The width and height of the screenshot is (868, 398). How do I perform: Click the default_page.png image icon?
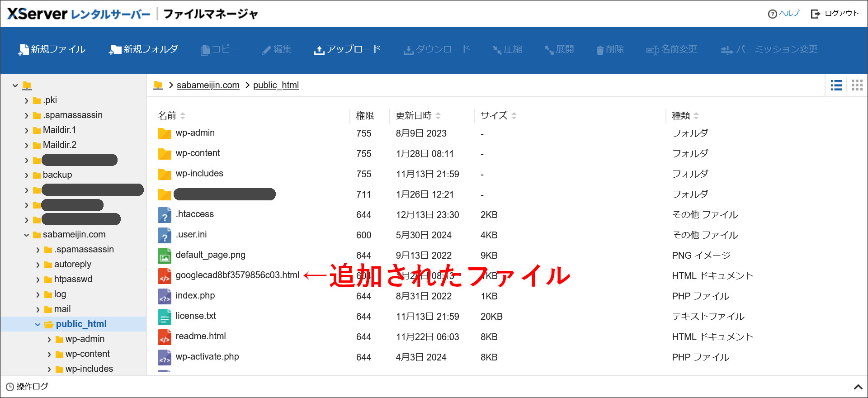165,256
